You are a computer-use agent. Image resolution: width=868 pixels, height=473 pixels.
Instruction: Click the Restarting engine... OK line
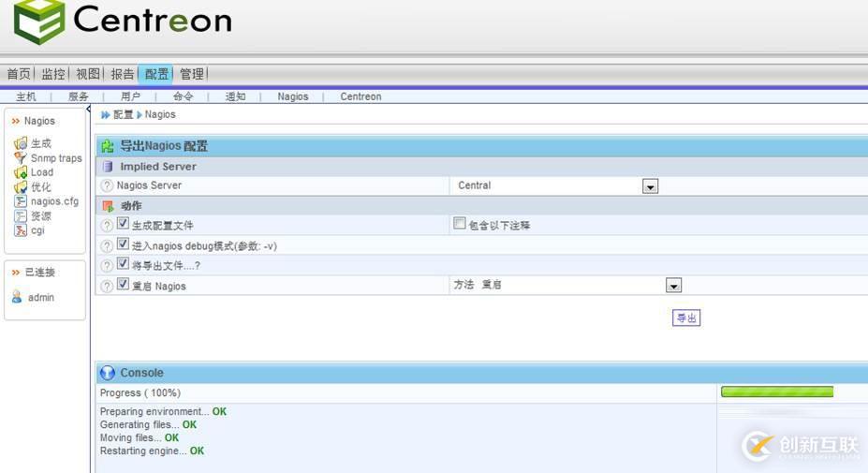pos(153,451)
